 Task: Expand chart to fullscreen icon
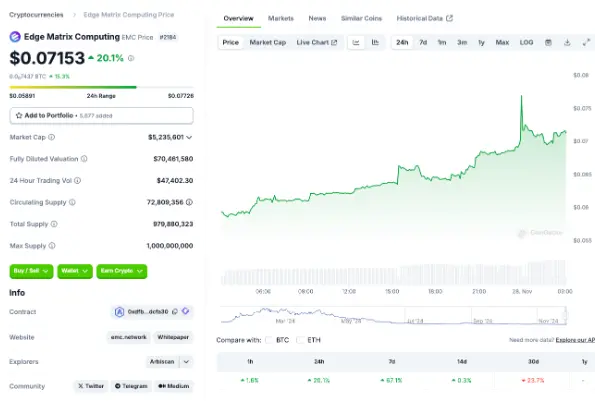click(x=586, y=42)
